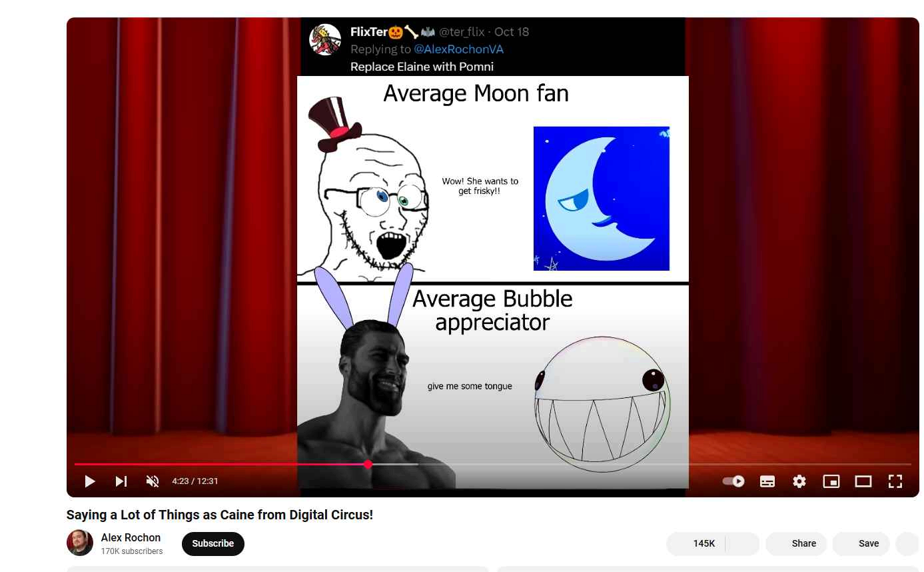Open the Alex Rochon profile avatar
This screenshot has width=924, height=572.
tap(80, 543)
